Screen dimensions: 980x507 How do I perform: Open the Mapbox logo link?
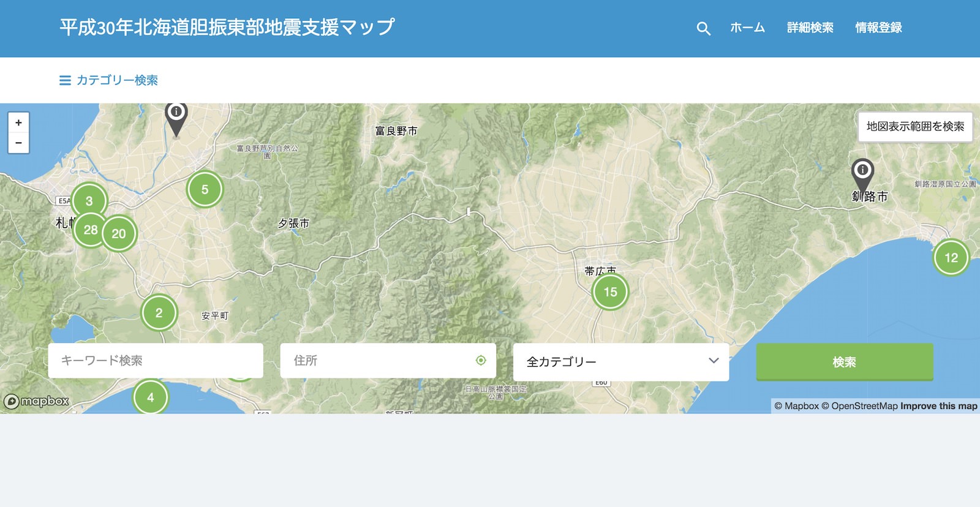click(37, 402)
